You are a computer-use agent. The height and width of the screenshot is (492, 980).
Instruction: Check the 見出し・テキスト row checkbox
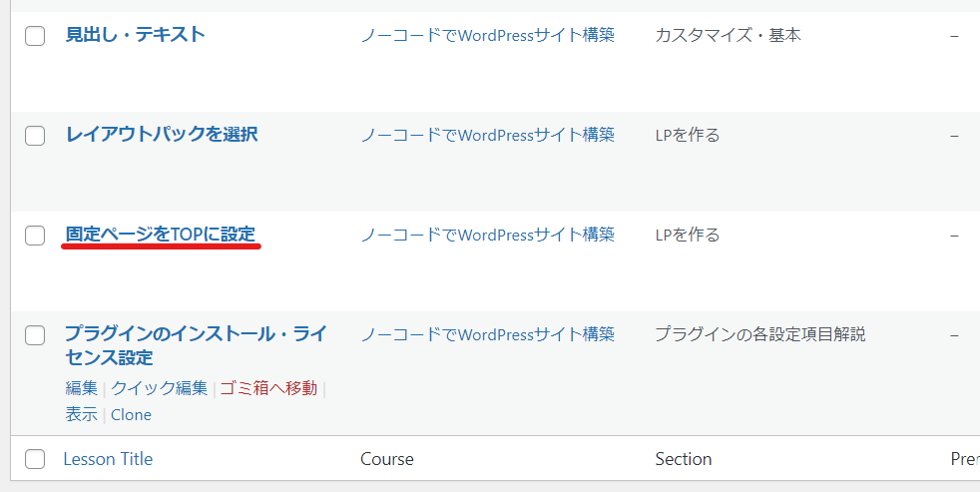pyautogui.click(x=35, y=36)
